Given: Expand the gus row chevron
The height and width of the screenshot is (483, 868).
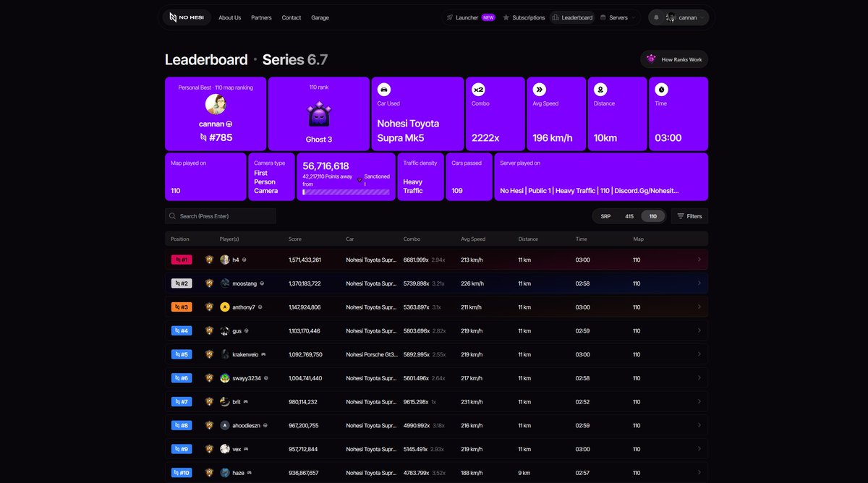Looking at the screenshot, I should tap(699, 331).
